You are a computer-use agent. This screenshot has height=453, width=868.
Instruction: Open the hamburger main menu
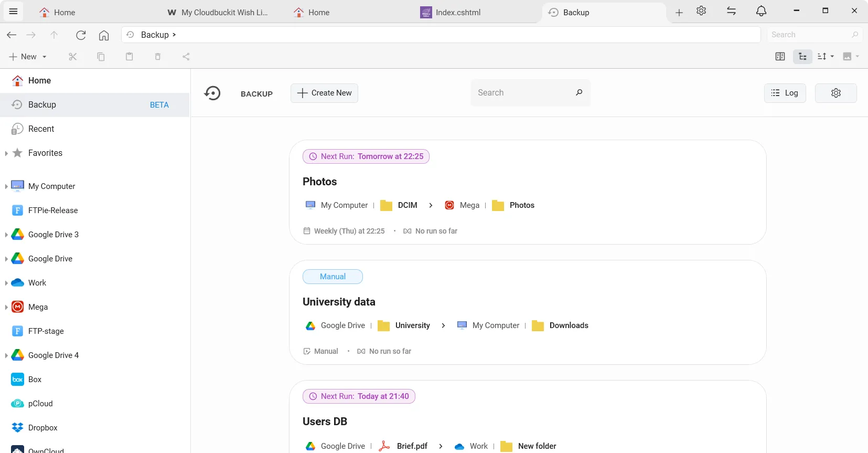point(14,12)
